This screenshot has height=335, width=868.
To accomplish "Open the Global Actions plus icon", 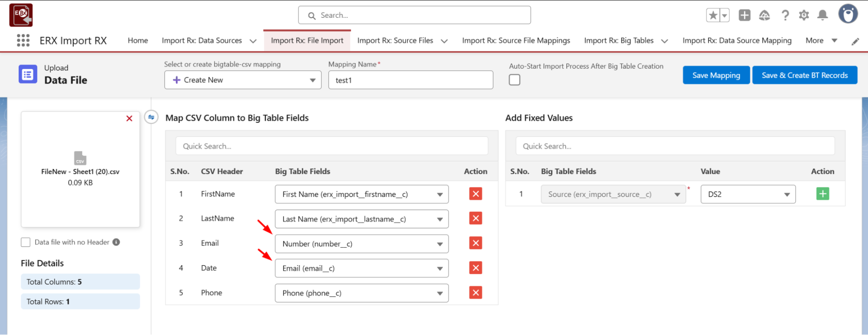I will pos(744,16).
